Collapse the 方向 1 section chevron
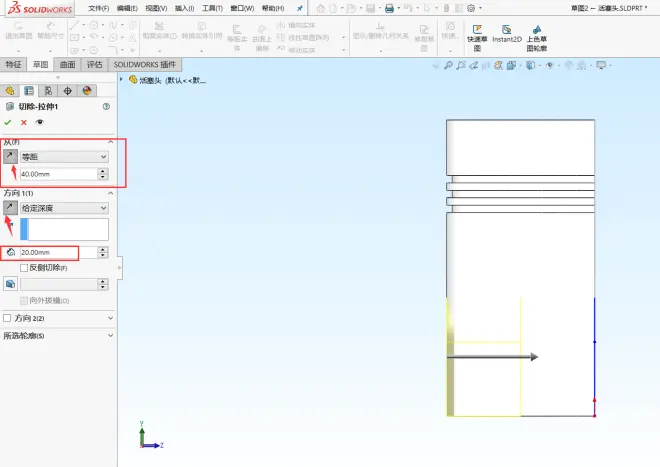The height and width of the screenshot is (467, 660). click(110, 193)
